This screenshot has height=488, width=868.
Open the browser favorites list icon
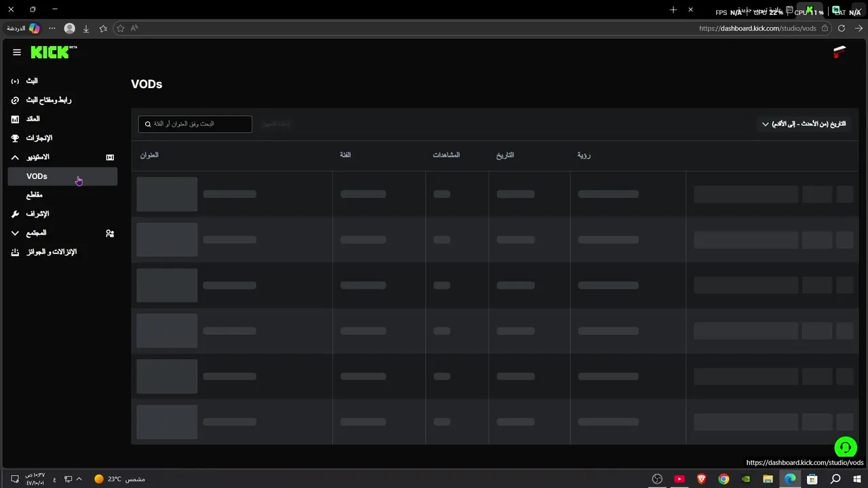103,28
